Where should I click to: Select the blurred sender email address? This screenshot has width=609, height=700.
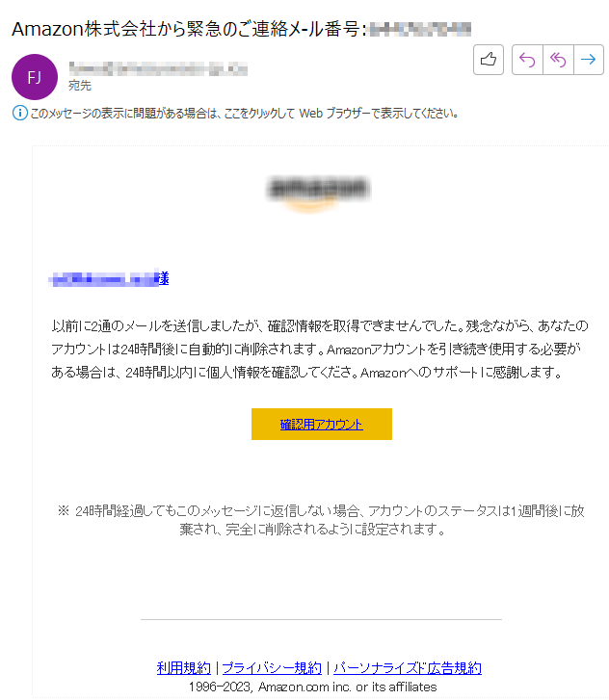(x=158, y=68)
